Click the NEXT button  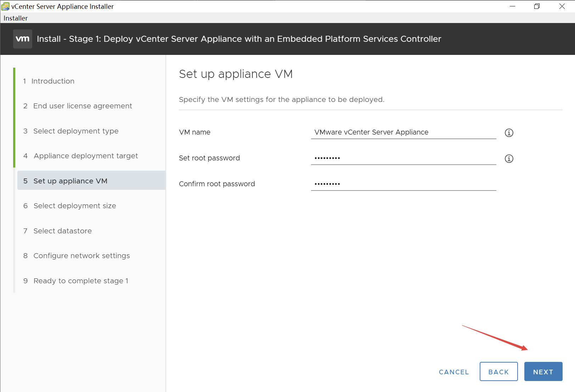pyautogui.click(x=543, y=371)
